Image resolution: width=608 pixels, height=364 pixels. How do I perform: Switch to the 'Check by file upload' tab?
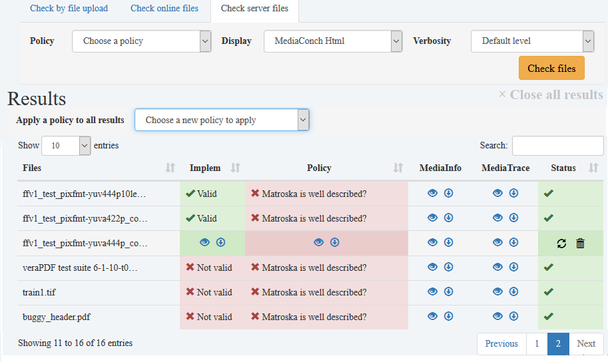pos(69,9)
